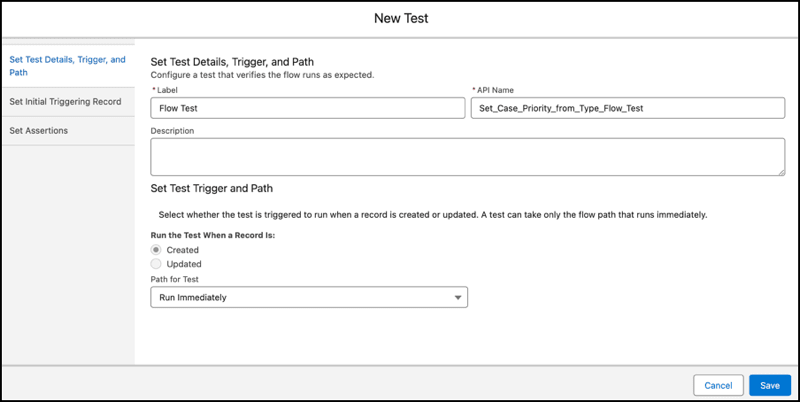Save the new flow test
Viewport: 800px width, 402px height.
click(770, 386)
